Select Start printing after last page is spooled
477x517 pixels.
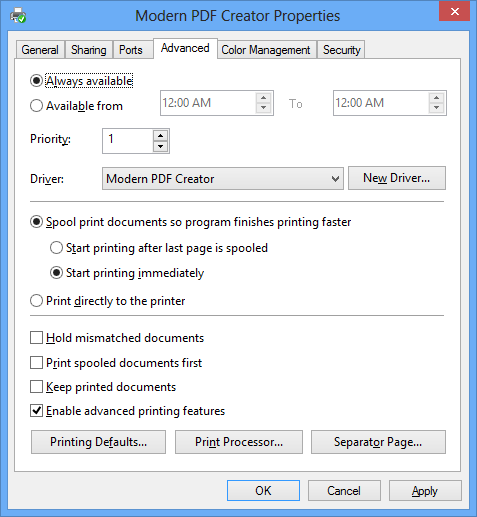56,248
